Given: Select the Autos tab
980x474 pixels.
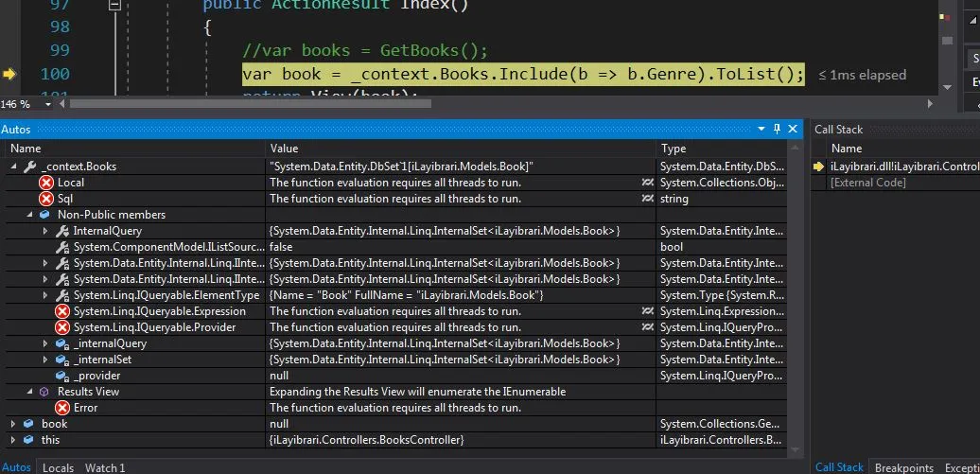Looking at the screenshot, I should (x=17, y=467).
